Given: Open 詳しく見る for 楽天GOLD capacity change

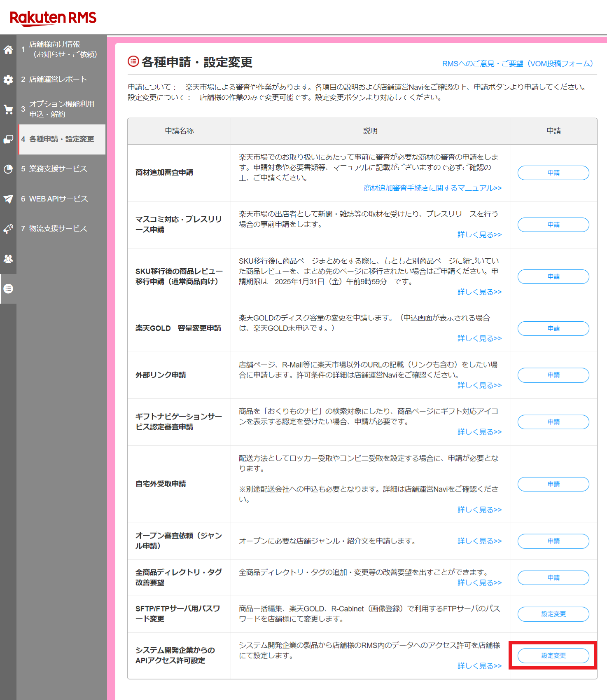Looking at the screenshot, I should pyautogui.click(x=480, y=338).
